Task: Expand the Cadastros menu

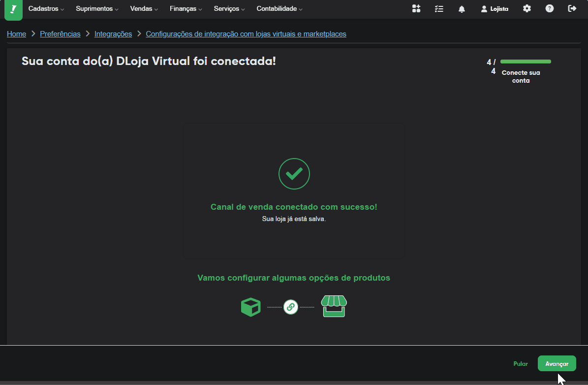Action: coord(46,9)
